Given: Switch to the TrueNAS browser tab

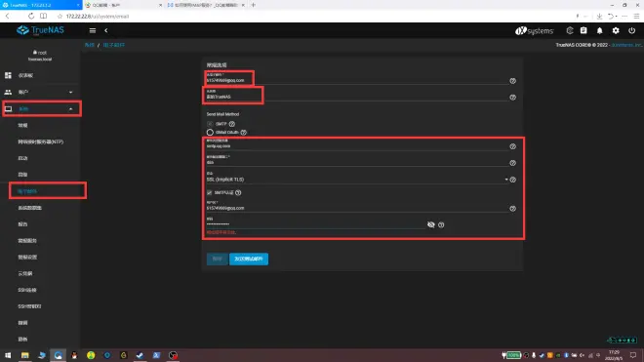Looking at the screenshot, I should pos(41,5).
